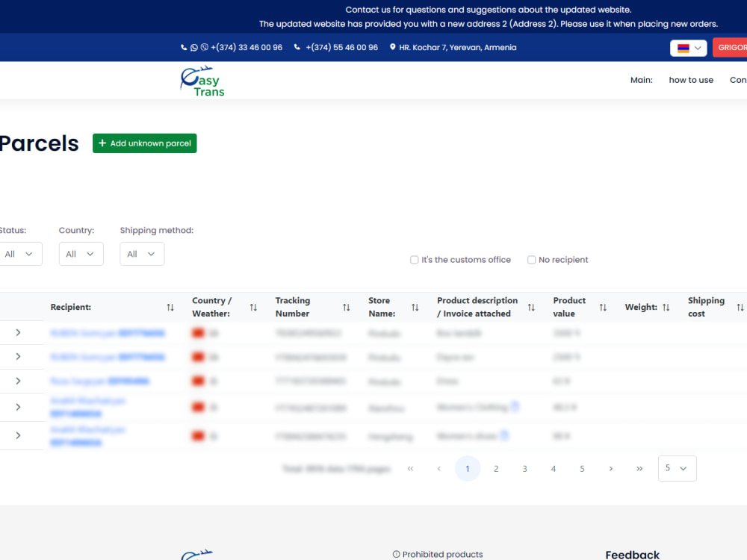
Task: Expand the second parcel row
Action: click(x=18, y=357)
